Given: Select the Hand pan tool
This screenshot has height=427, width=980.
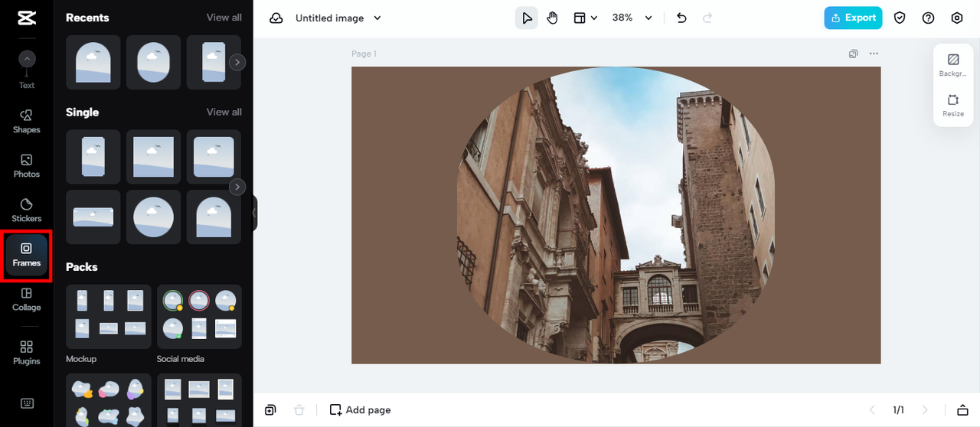Looking at the screenshot, I should coord(553,18).
